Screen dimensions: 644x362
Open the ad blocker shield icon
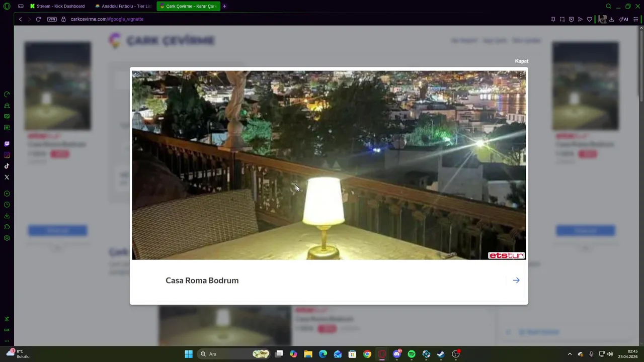coord(571,19)
